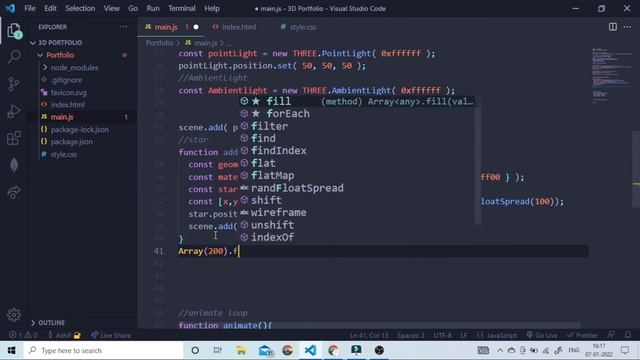Open the Selection menu
The width and height of the screenshot is (640, 360).
[80, 8]
